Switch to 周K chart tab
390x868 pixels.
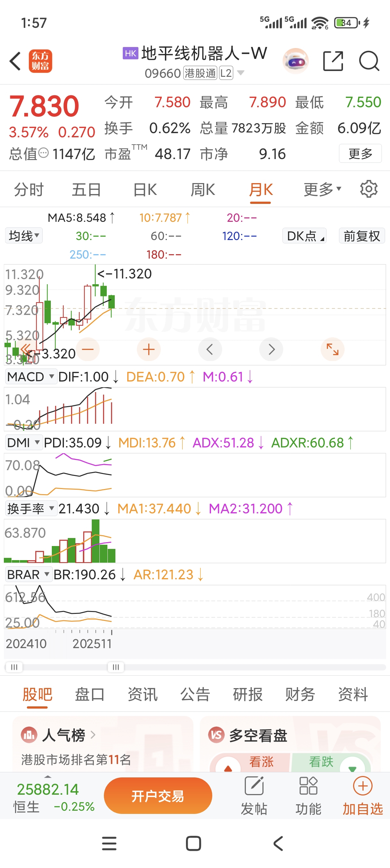pyautogui.click(x=203, y=189)
